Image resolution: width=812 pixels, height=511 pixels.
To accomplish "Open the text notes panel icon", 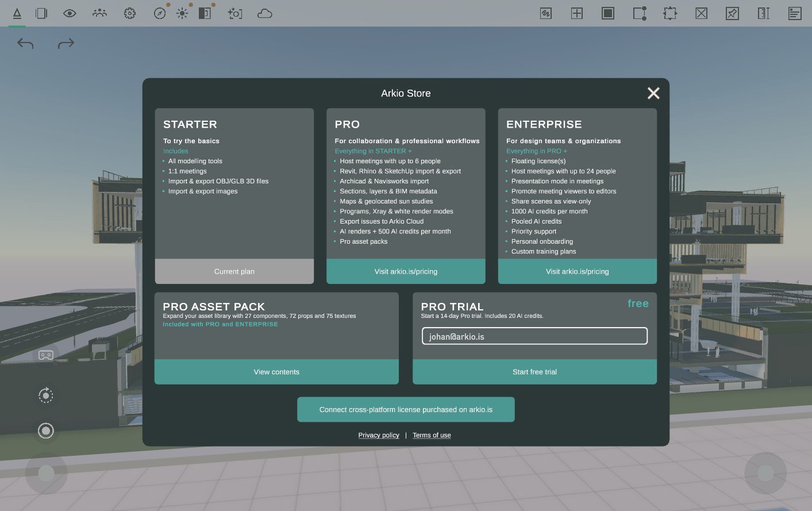I will pos(795,13).
